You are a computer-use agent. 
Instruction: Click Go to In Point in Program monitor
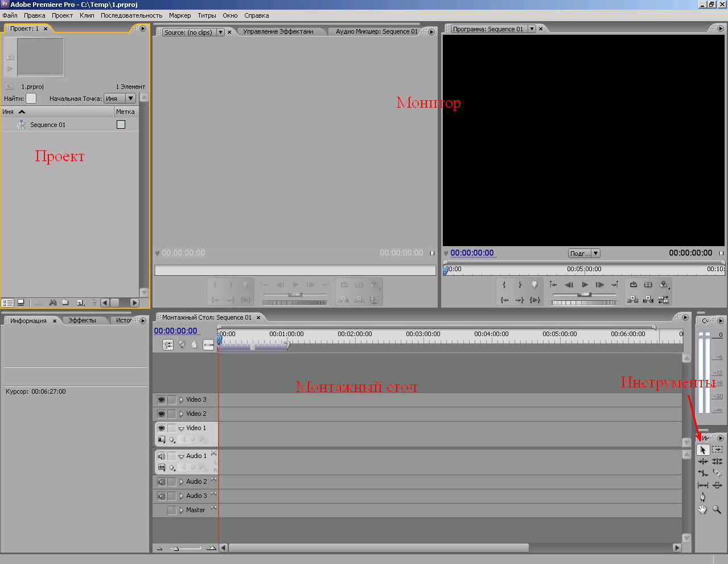[x=504, y=300]
